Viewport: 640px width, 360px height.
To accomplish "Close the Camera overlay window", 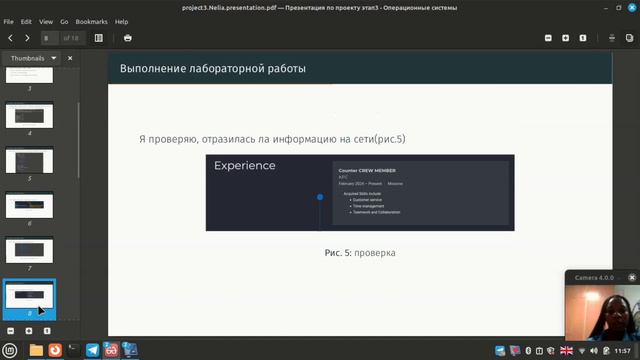I will tap(632, 278).
